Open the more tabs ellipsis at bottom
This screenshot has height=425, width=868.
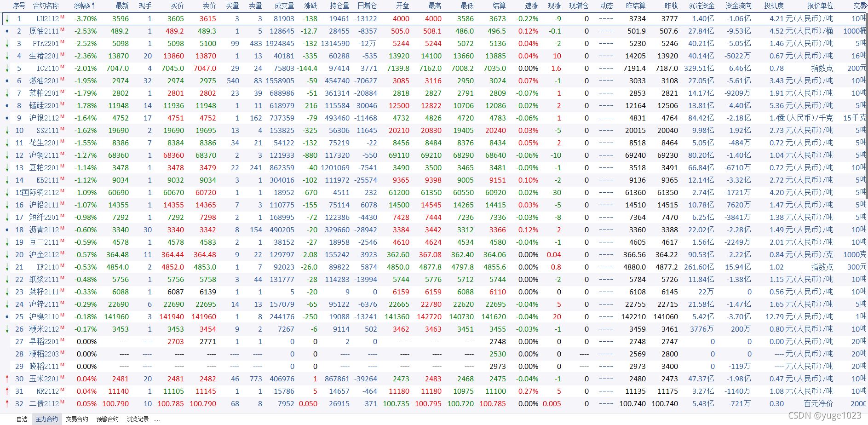(157, 419)
